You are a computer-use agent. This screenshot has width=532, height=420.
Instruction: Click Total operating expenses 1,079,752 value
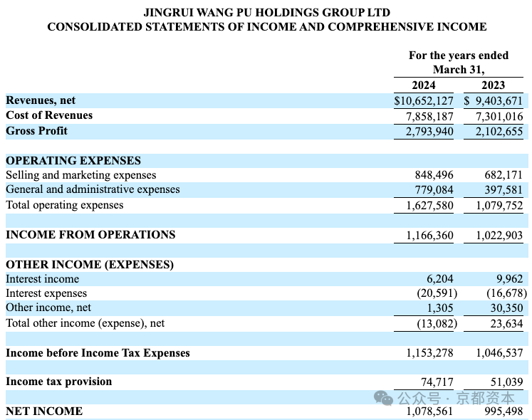tap(499, 206)
